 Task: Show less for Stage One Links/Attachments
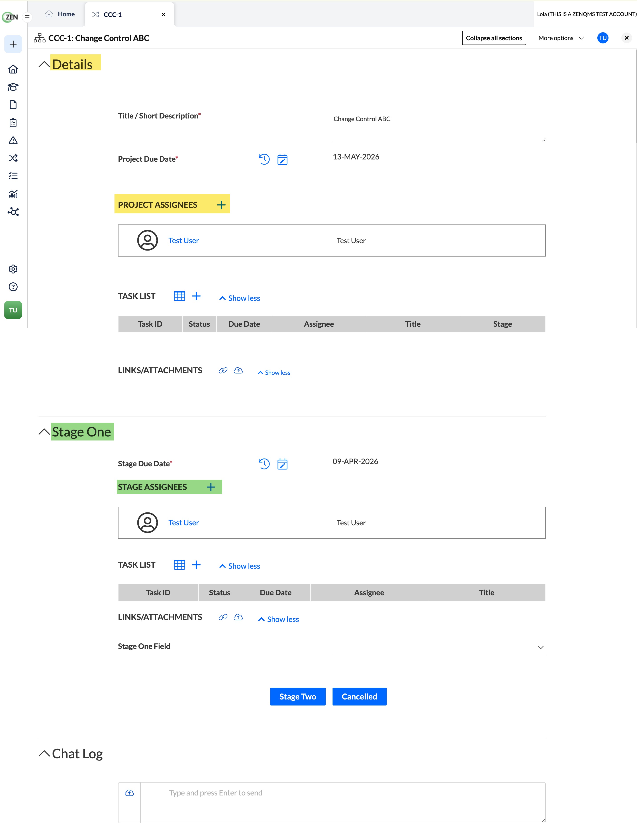tap(278, 619)
